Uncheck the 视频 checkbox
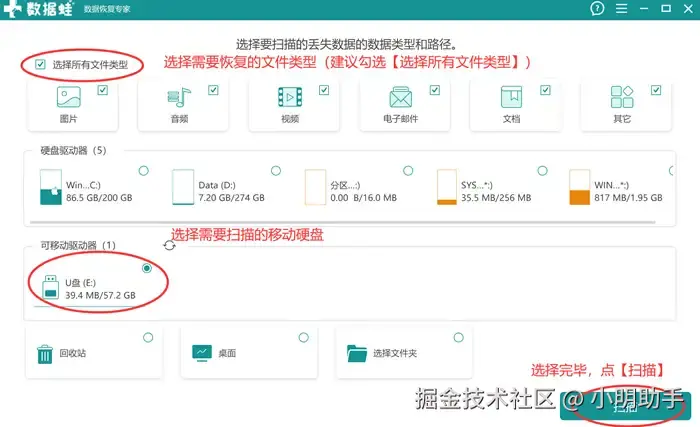 [x=324, y=90]
